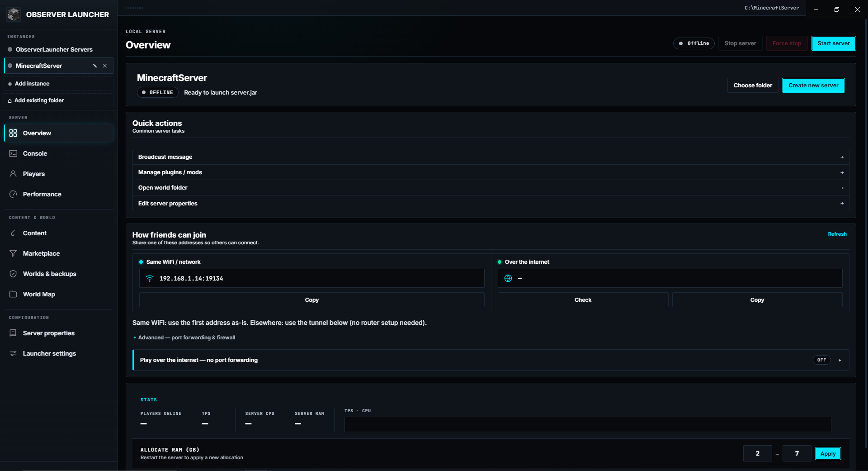Restore down the Observer Launcher window
This screenshot has width=868, height=471.
pos(837,9)
